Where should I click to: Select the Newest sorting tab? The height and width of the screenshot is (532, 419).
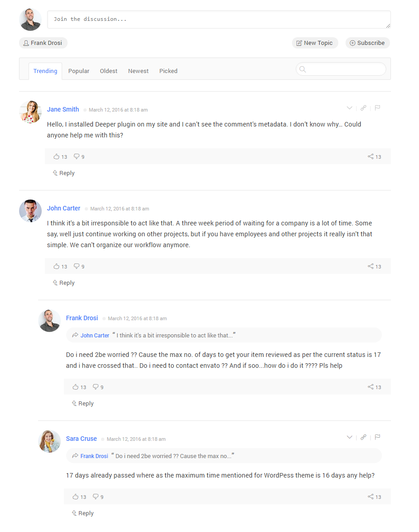click(x=138, y=71)
